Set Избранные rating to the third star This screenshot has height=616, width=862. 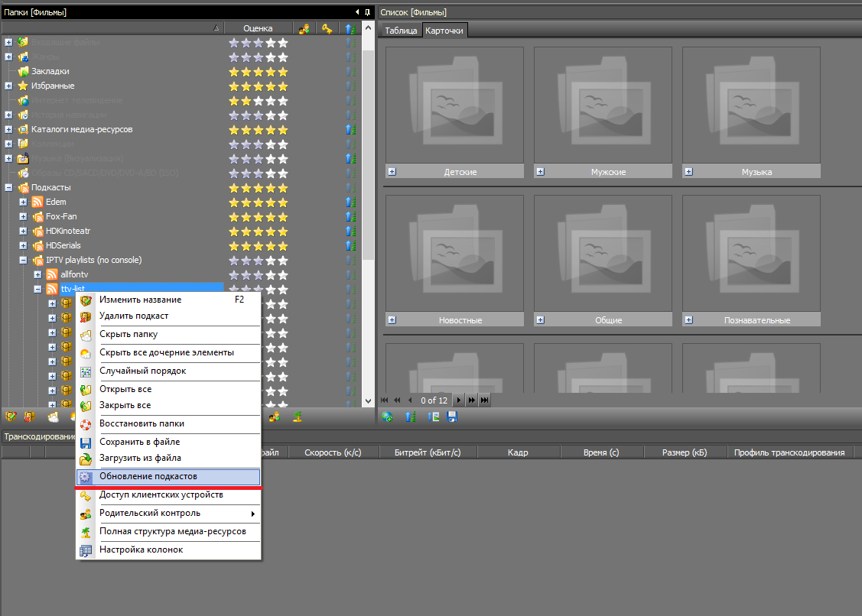click(x=259, y=86)
